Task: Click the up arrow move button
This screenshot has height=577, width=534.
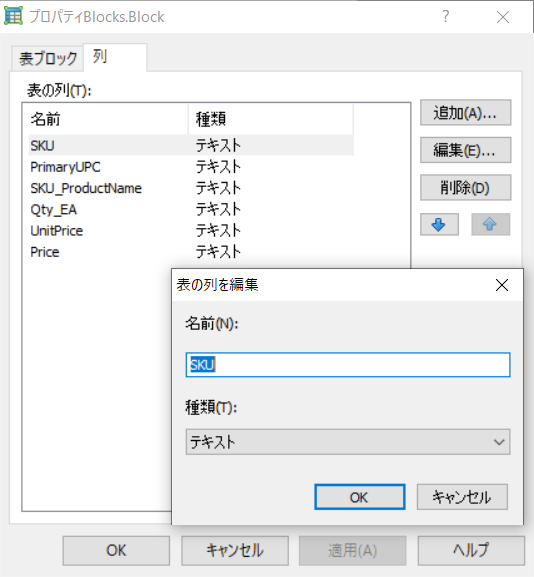Action: (490, 224)
